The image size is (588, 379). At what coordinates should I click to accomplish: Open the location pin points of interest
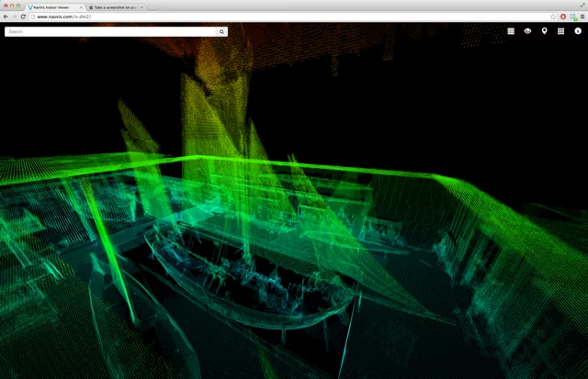click(x=544, y=31)
